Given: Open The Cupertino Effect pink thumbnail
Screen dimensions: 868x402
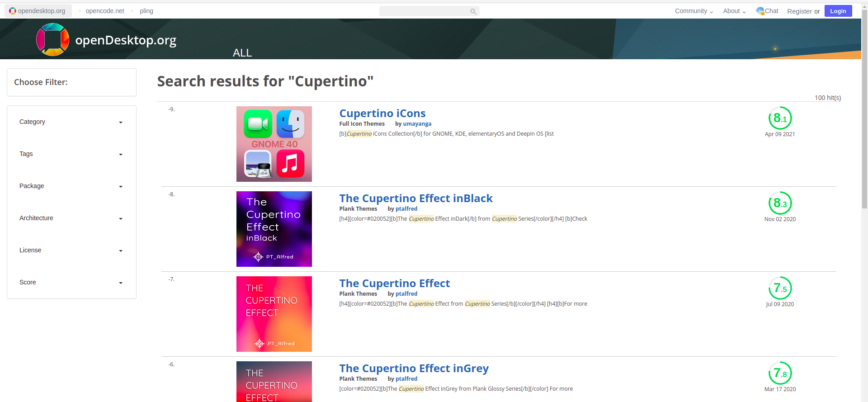Looking at the screenshot, I should click(x=274, y=314).
